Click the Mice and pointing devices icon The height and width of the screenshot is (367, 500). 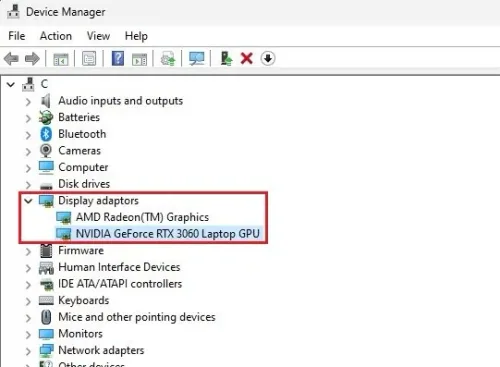[46, 317]
